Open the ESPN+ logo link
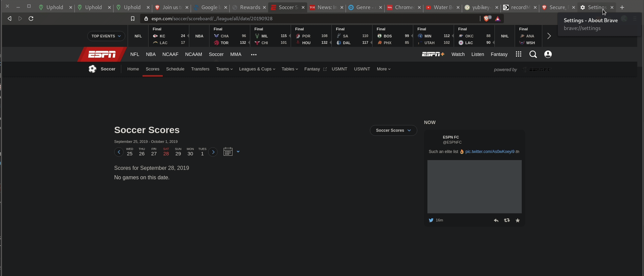 pos(433,54)
